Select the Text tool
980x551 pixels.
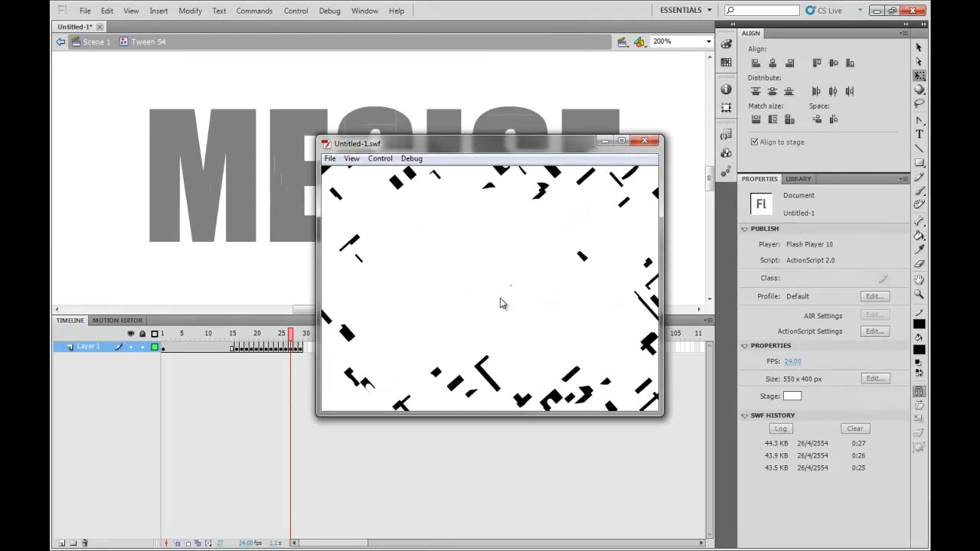pos(919,134)
